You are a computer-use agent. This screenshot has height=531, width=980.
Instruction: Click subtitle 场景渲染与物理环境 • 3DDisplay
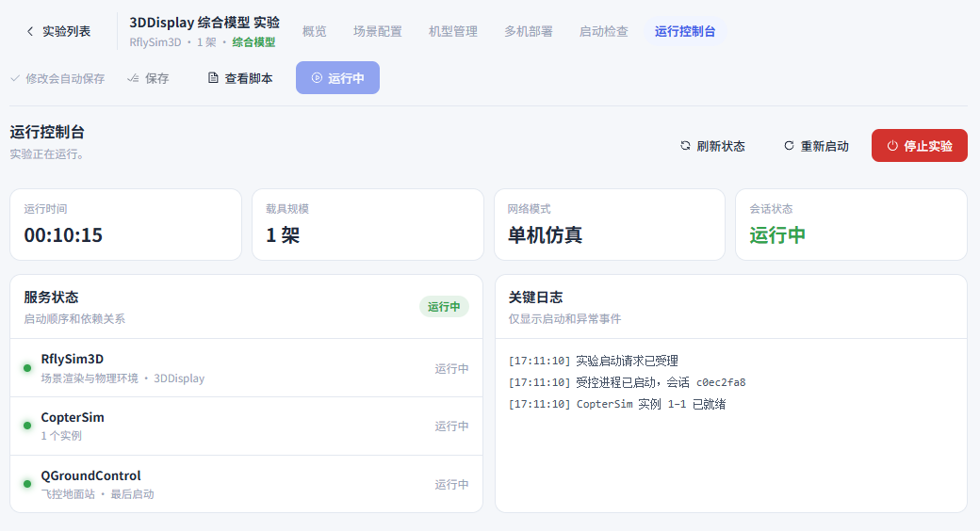[122, 378]
